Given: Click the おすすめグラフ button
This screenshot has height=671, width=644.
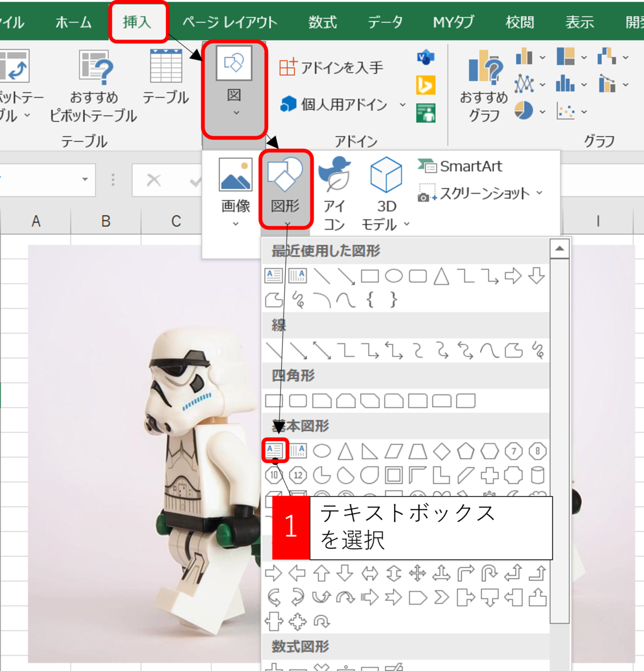Looking at the screenshot, I should pyautogui.click(x=483, y=85).
